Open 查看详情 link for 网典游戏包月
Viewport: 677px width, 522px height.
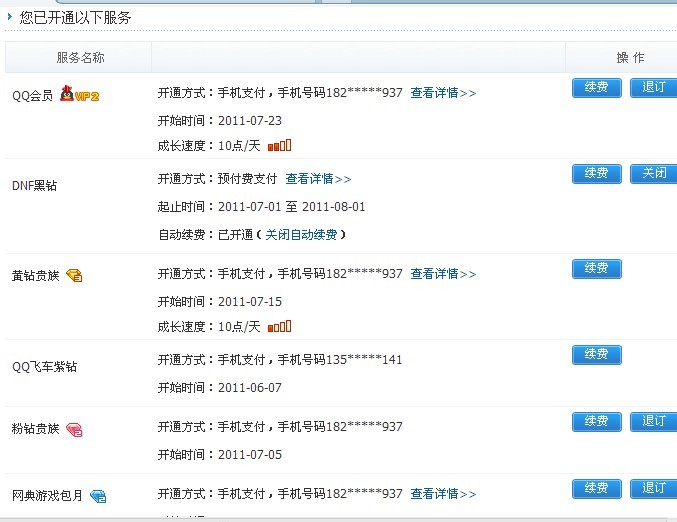coord(443,494)
